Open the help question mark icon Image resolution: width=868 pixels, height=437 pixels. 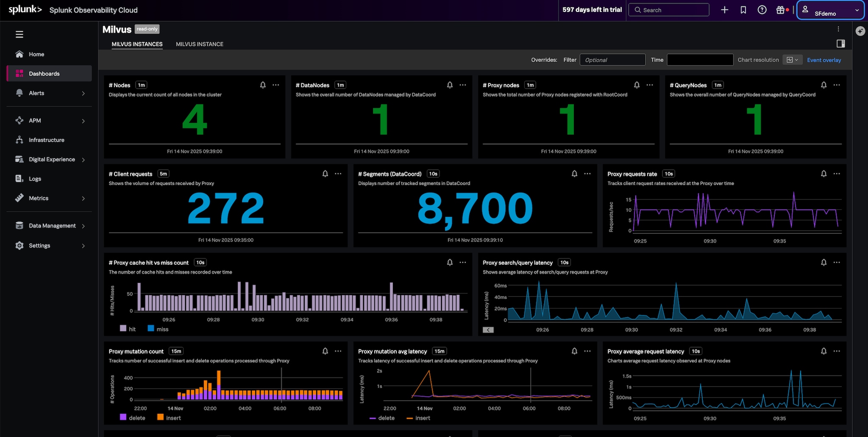pos(762,10)
